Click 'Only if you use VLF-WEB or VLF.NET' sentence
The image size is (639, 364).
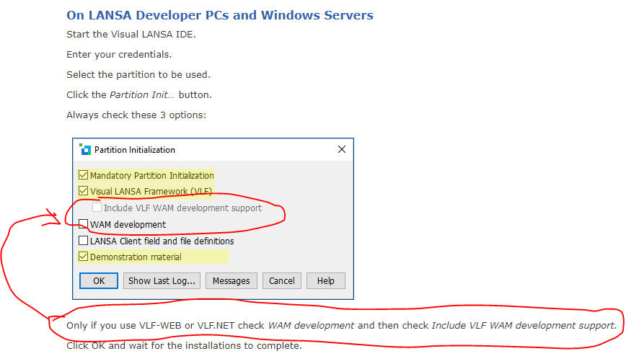point(342,325)
